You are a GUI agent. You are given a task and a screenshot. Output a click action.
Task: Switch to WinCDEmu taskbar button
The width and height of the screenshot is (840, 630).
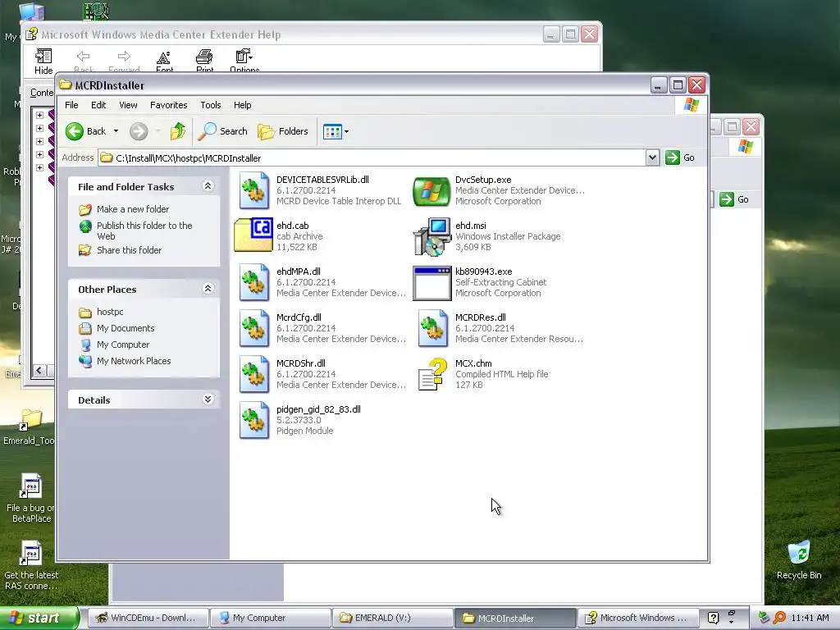(148, 618)
